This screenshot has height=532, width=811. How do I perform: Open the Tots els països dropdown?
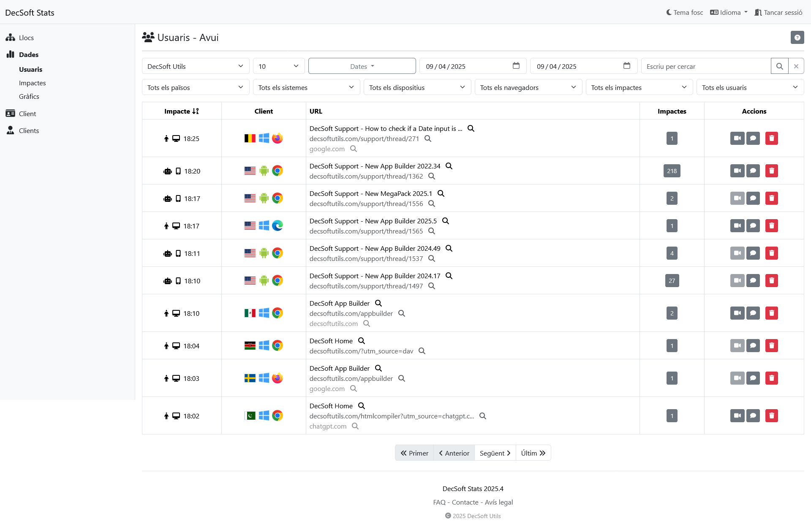coord(195,87)
